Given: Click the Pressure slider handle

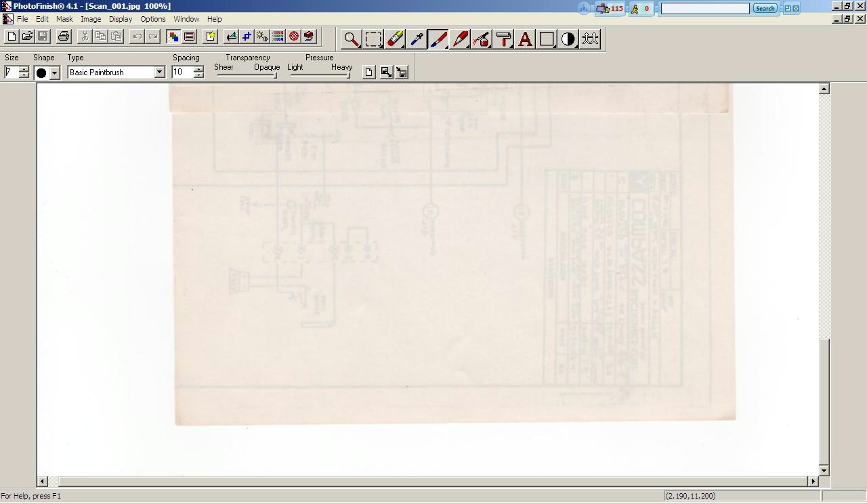Looking at the screenshot, I should pos(348,75).
